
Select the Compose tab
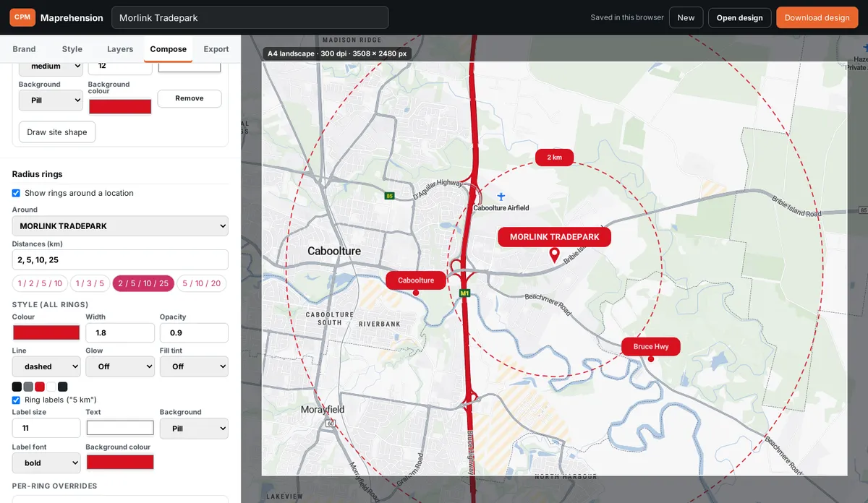(x=169, y=49)
